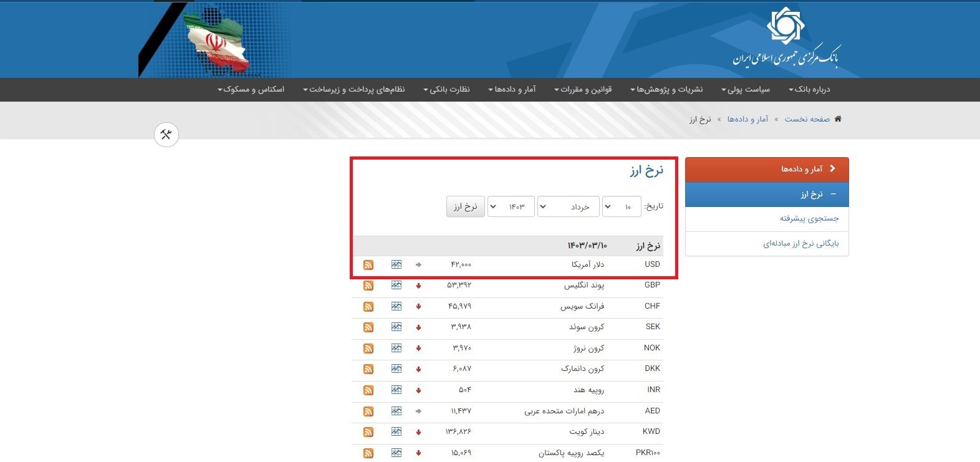Open the chart icon for INR row

pos(396,390)
